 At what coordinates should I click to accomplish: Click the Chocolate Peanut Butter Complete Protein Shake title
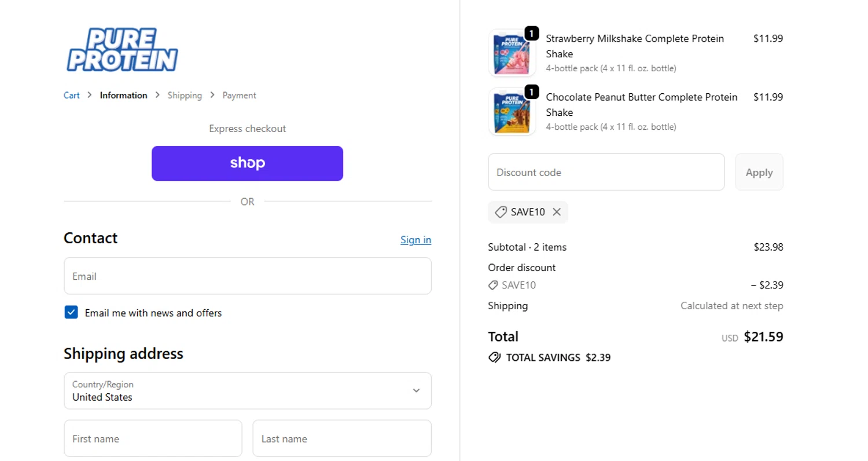tap(642, 104)
